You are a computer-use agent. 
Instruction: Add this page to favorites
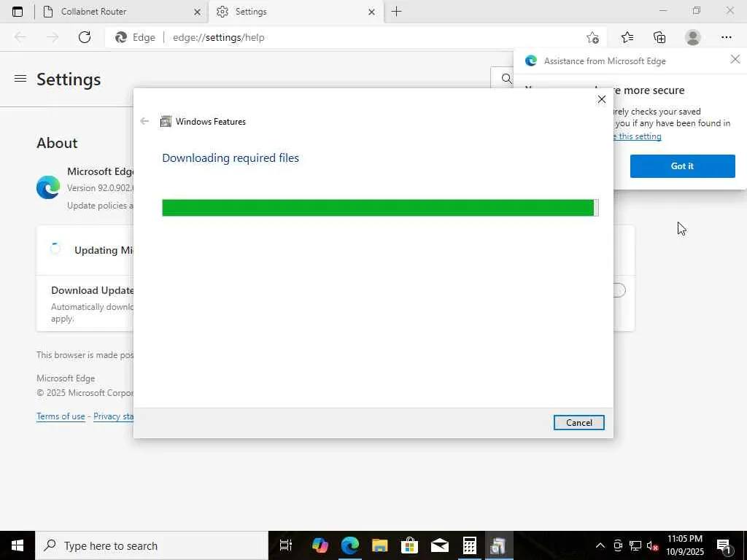coord(592,37)
